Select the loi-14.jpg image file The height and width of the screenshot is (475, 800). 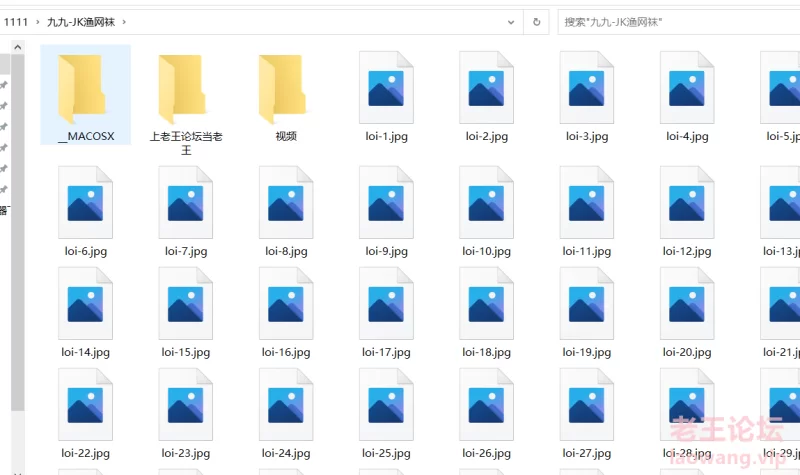pyautogui.click(x=85, y=311)
